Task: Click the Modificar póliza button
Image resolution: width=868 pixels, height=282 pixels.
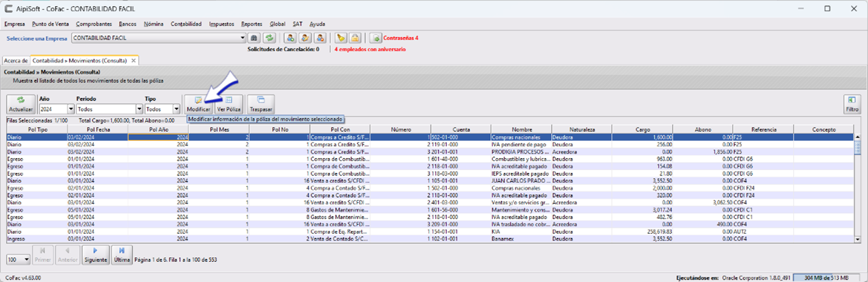Action: pyautogui.click(x=199, y=104)
